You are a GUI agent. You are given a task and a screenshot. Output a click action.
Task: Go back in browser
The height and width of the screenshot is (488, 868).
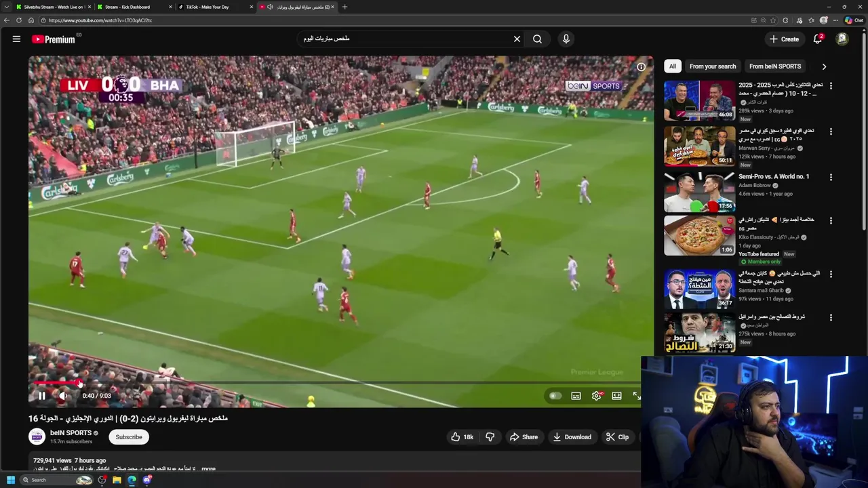point(7,20)
